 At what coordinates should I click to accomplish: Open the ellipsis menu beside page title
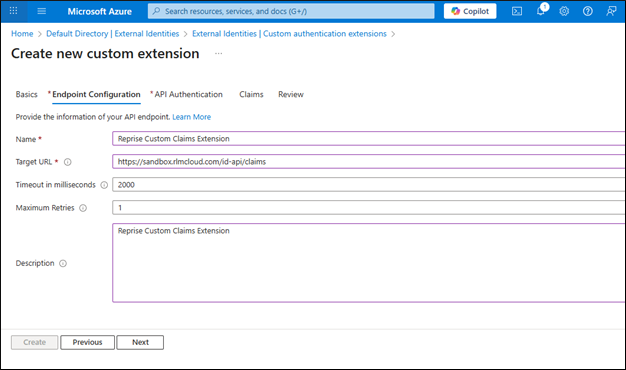point(218,53)
